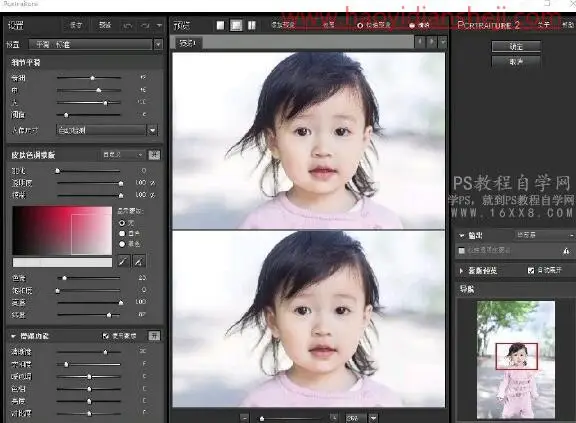Click feathering slider in skin mask
Viewport: 576px width, 423px height.
pos(89,171)
